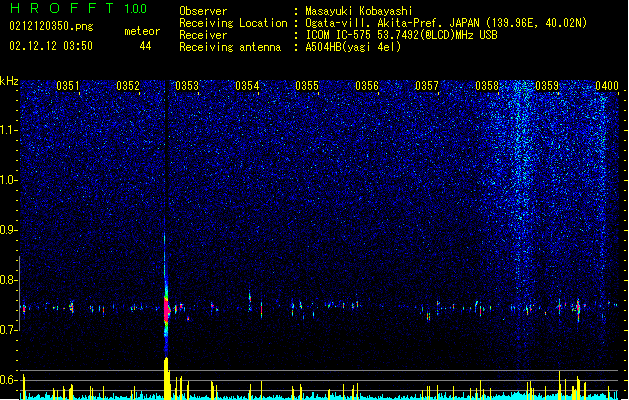Click the time marker 0352
Viewport: 629px width, 400px height.
(128, 86)
